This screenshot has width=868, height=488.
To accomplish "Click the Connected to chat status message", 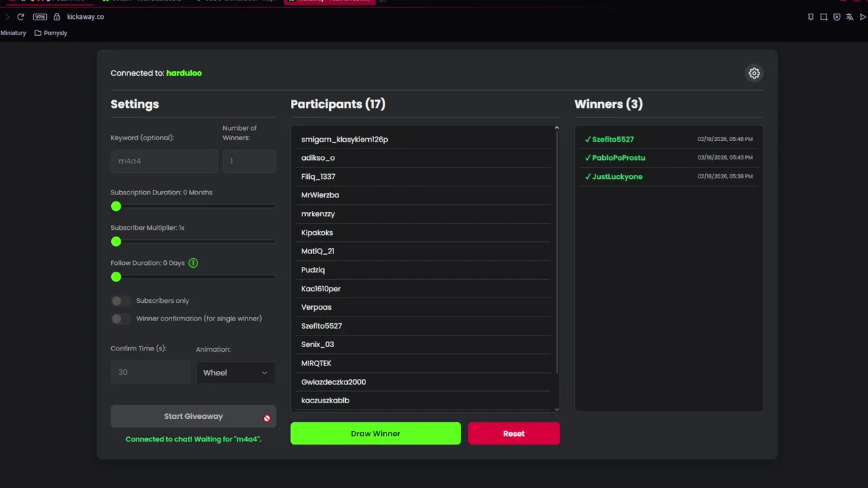I will click(193, 439).
